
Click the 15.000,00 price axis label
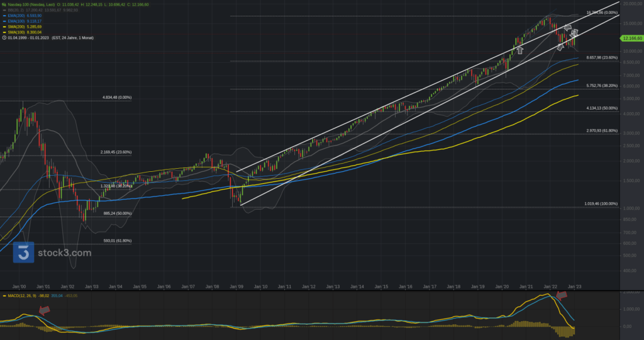(x=632, y=24)
